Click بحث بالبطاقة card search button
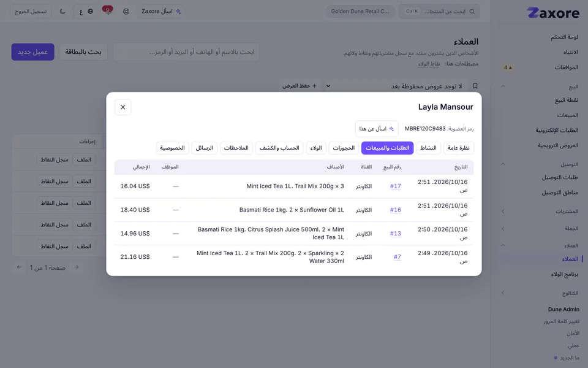Viewport: 588px width, 368px height. [x=83, y=52]
